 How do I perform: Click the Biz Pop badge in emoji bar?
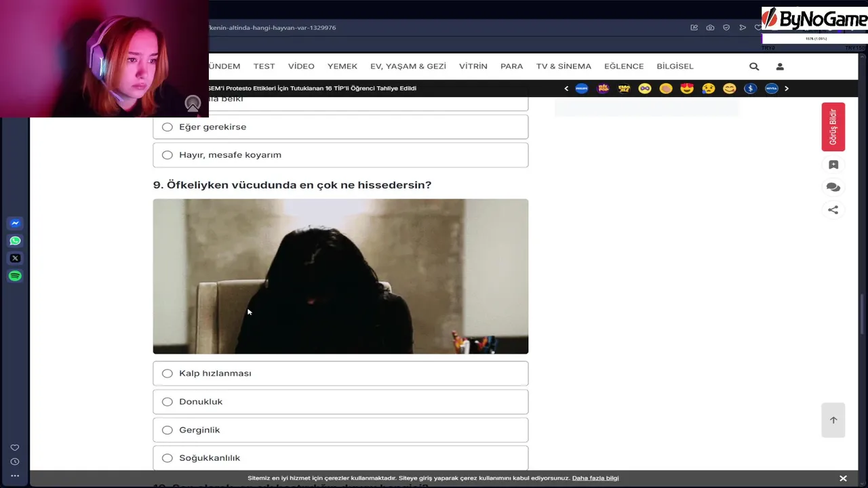[603, 88]
